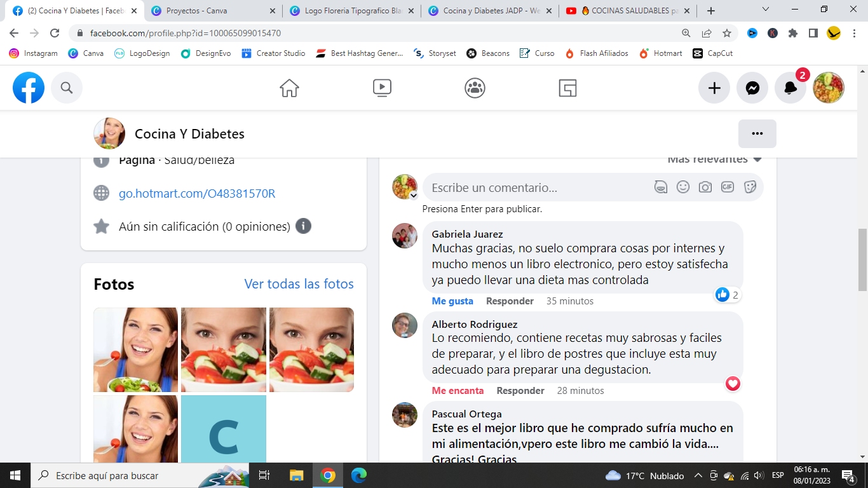Open the Groups icon in navigation
Image resolution: width=868 pixels, height=488 pixels.
[475, 88]
